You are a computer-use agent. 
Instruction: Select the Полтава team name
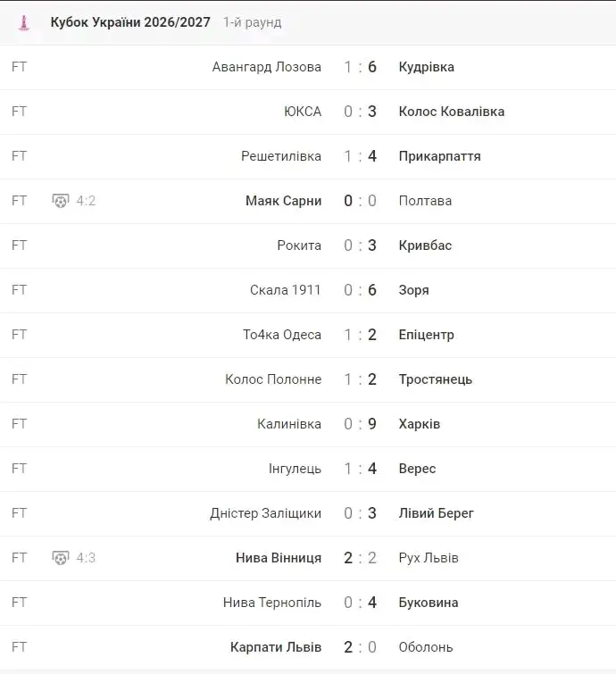425,201
